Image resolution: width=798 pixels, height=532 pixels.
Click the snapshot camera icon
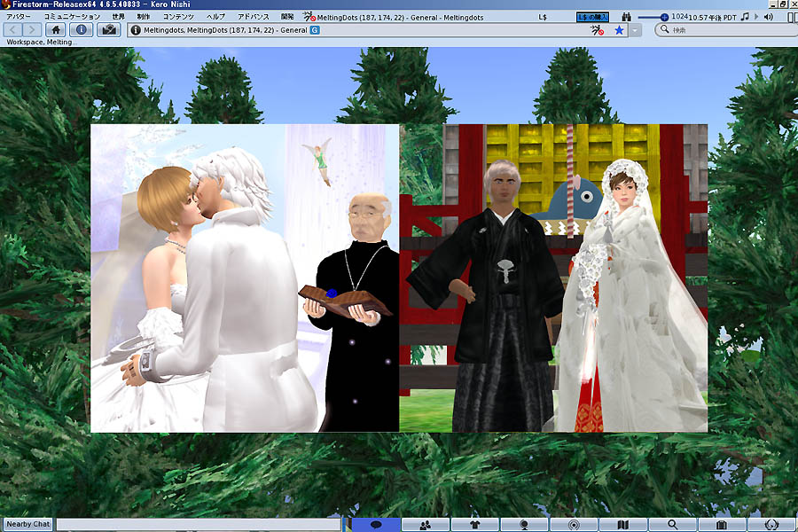coord(109,30)
